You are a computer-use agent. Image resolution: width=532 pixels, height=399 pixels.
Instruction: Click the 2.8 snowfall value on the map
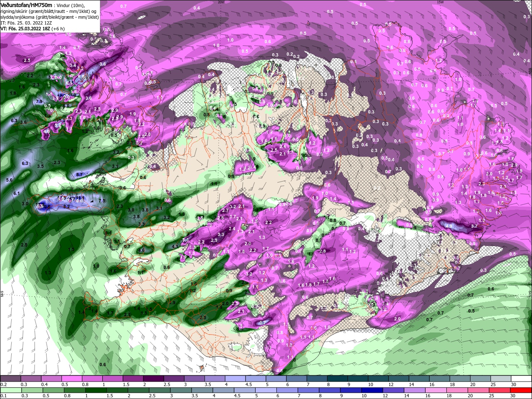[x=323, y=251]
